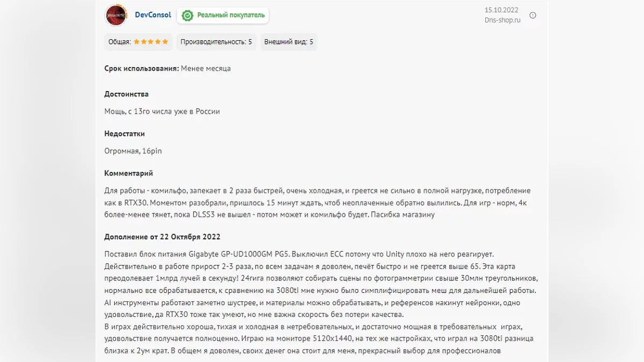Viewport: 644px width, 362px height.
Task: Click the "Огромная, 16pin" drawbacks text
Action: click(x=133, y=151)
